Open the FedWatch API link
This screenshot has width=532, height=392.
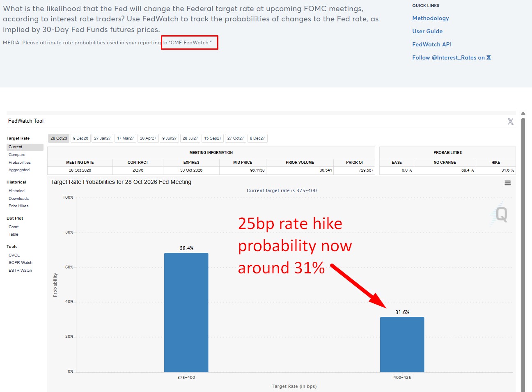[x=432, y=44]
